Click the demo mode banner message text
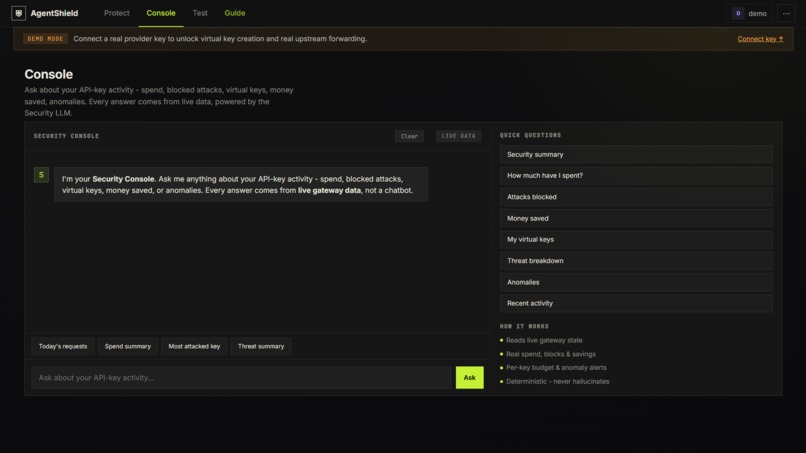 [x=220, y=39]
